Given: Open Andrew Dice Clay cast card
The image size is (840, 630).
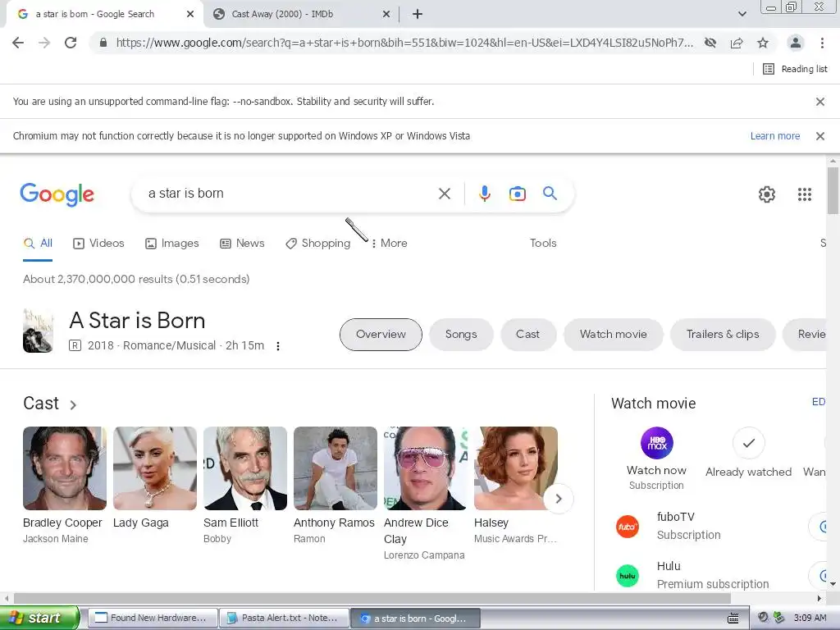Looking at the screenshot, I should click(426, 493).
